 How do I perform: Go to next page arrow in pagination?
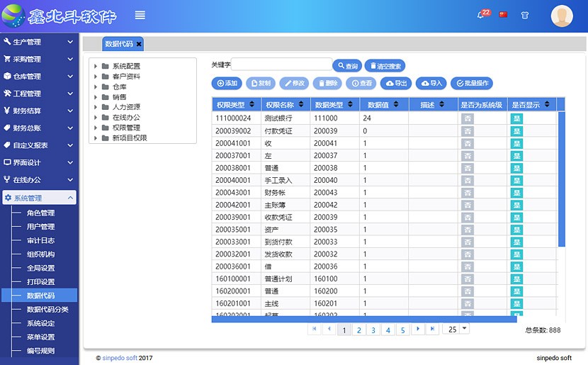coord(418,329)
